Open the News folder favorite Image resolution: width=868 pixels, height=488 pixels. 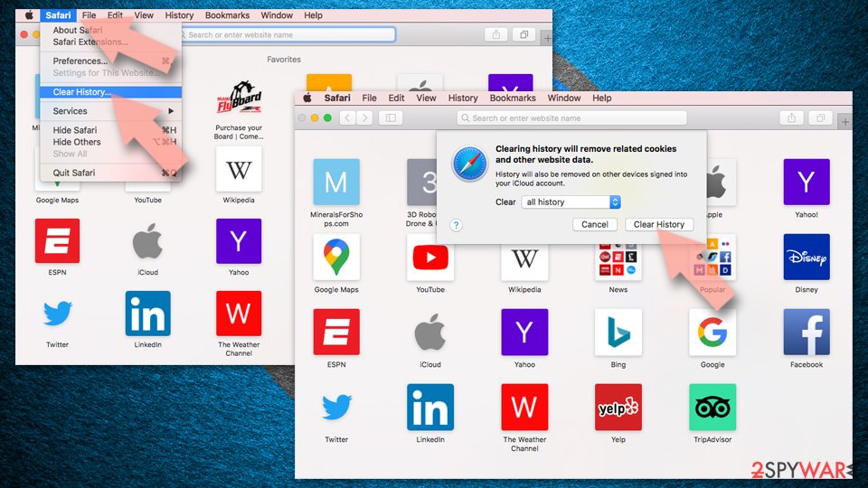point(618,261)
